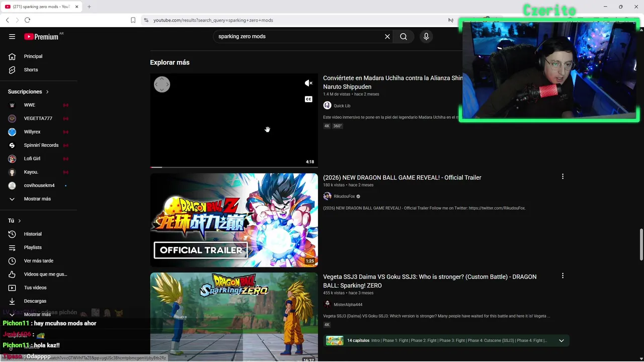Bookmark the page via the bookmark icon
Screen dimensions: 644x362
pos(133,20)
